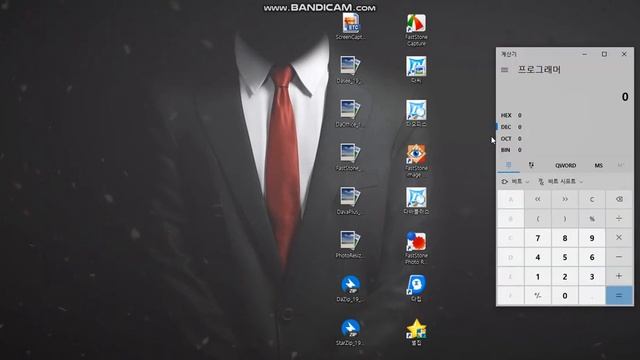This screenshot has width=640, height=360.
Task: Click the multiply operator key
Action: point(619,238)
